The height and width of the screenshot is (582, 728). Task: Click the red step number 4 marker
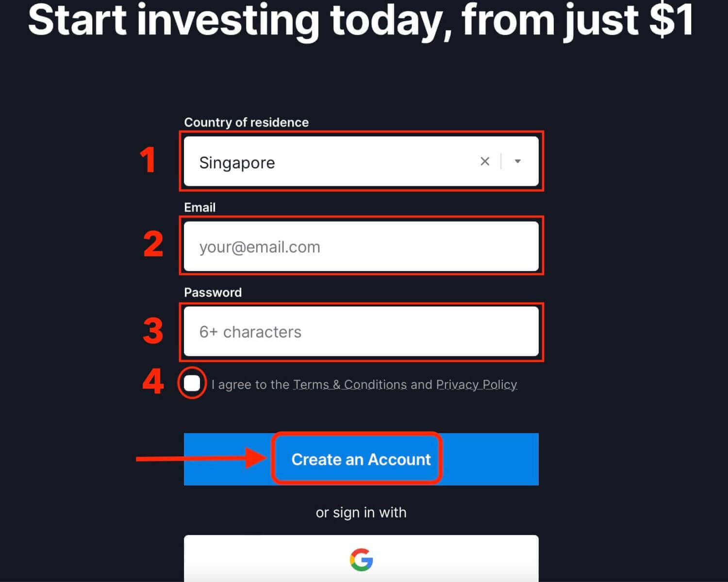pos(153,381)
